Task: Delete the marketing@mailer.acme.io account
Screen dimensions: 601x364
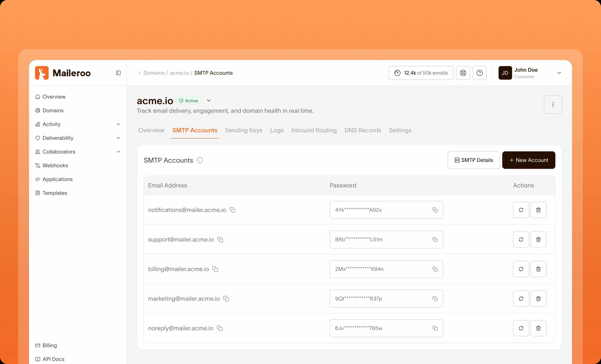Action: 538,299
